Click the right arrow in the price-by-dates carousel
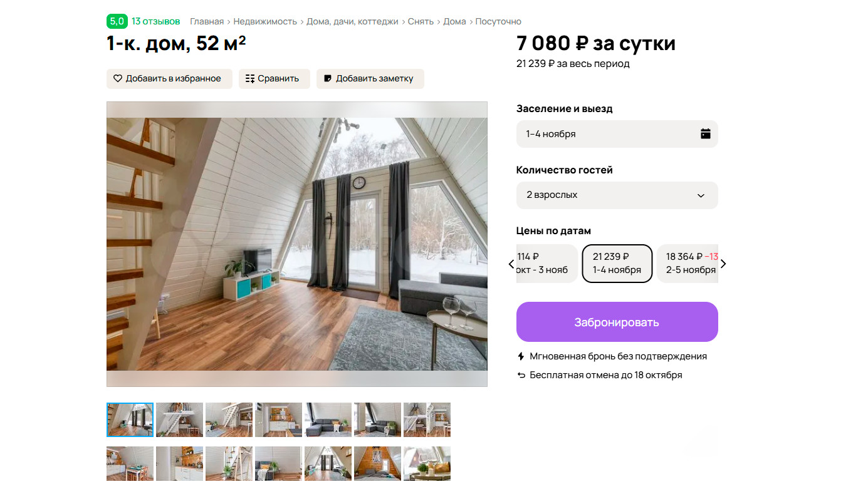The width and height of the screenshot is (868, 484). [723, 264]
